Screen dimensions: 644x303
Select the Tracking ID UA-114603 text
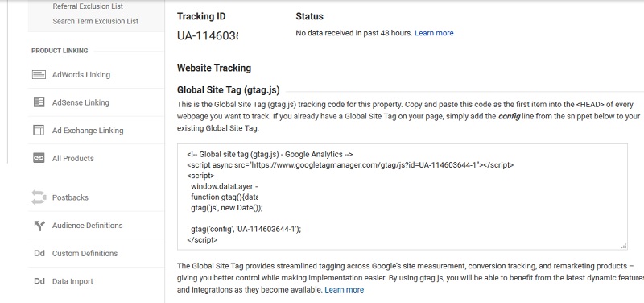click(x=208, y=35)
